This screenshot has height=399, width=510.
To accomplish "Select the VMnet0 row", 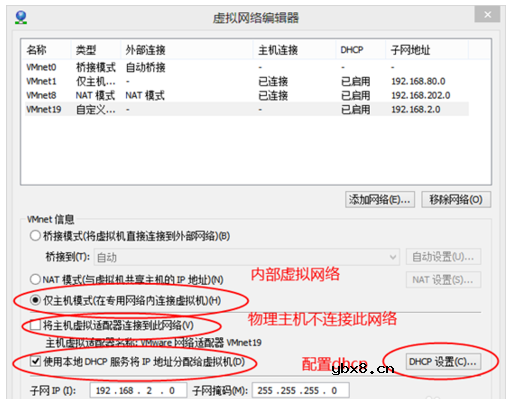I will 247,67.
